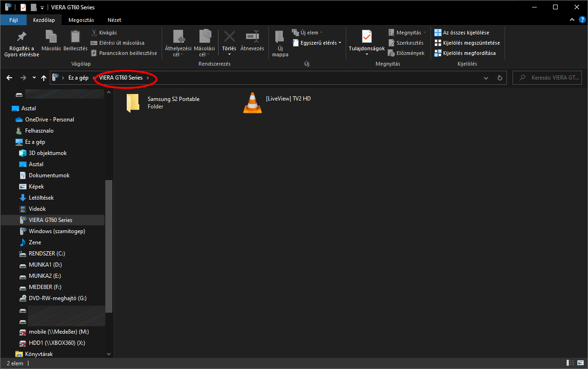The image size is (588, 369).
Task: Open MEDE8ER (F:) drive
Action: tap(40, 287)
